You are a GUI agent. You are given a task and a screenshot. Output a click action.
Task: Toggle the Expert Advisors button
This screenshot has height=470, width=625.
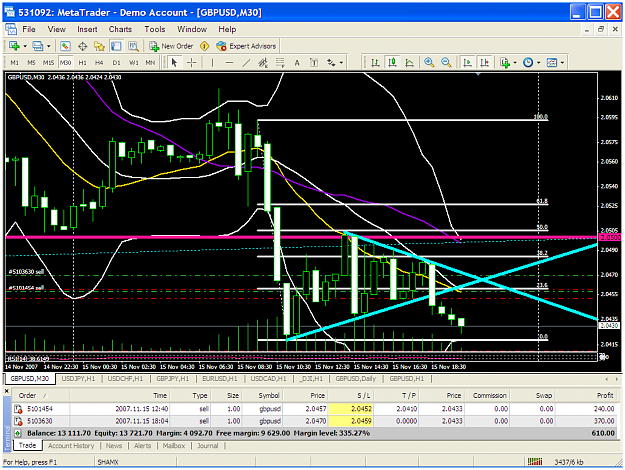(246, 46)
